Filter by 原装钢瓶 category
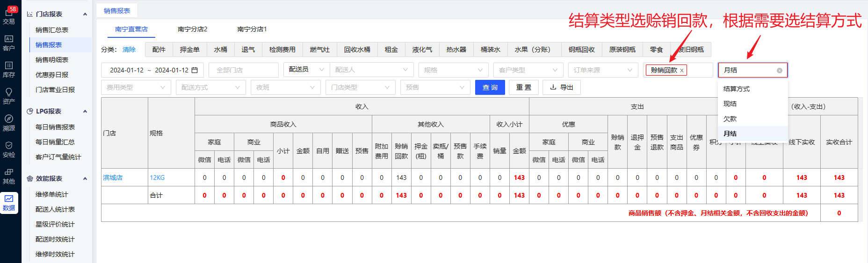The width and height of the screenshot is (868, 263). [x=622, y=50]
